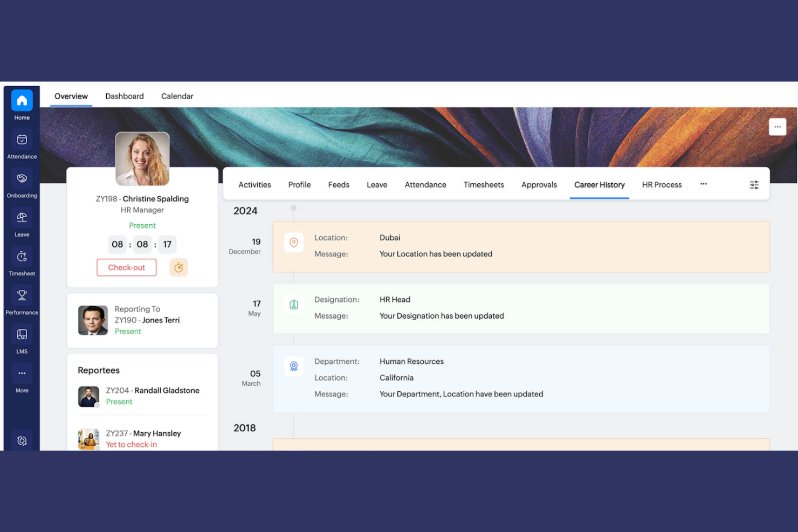798x532 pixels.
Task: Open the Home icon in the sidebar
Action: 22,100
